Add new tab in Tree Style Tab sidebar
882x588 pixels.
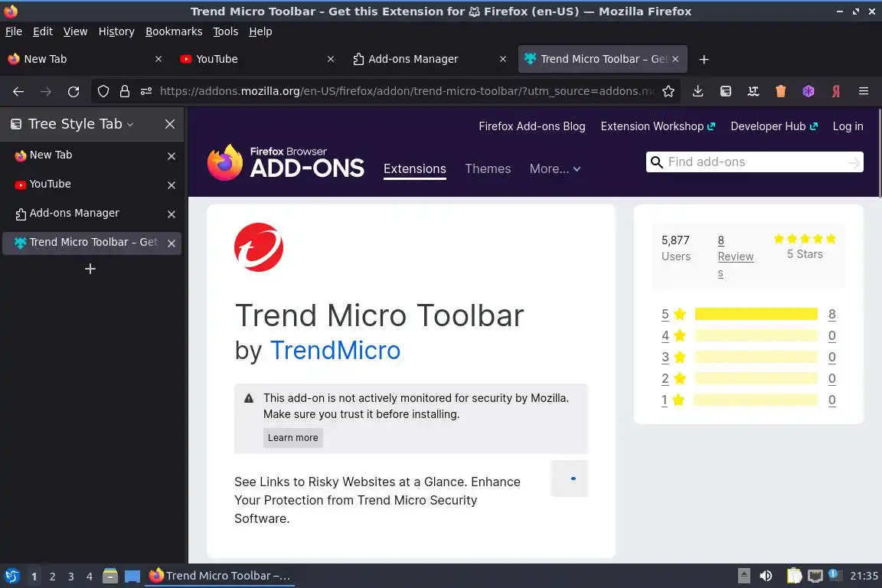pyautogui.click(x=90, y=269)
